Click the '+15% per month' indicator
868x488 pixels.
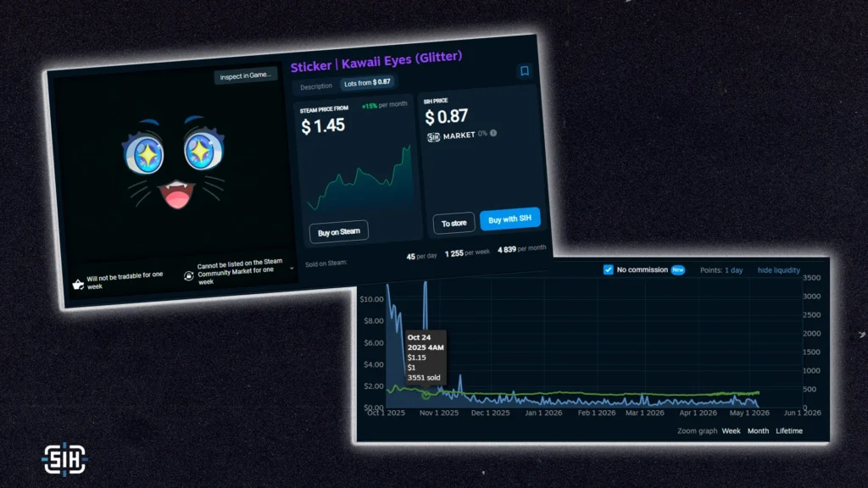coord(384,105)
